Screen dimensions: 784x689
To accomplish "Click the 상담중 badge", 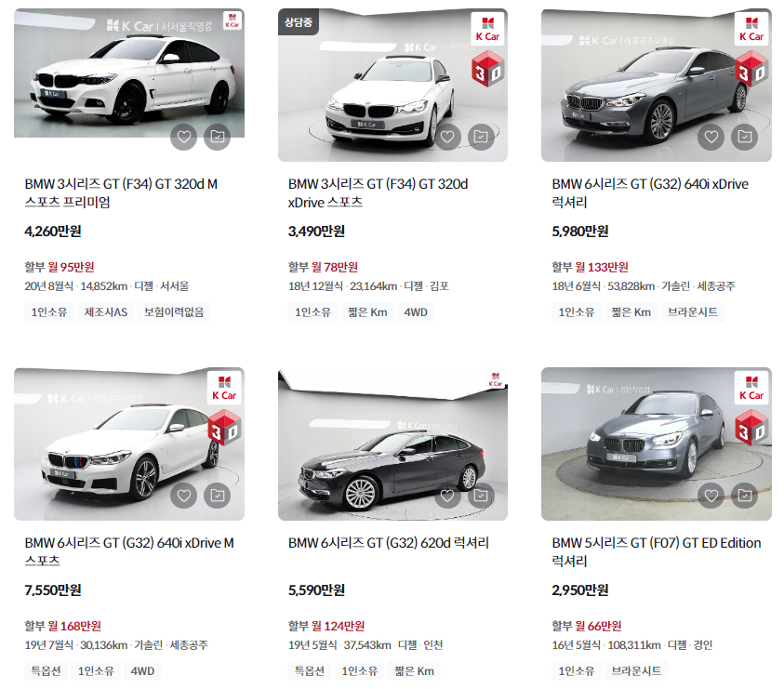I will coord(298,22).
